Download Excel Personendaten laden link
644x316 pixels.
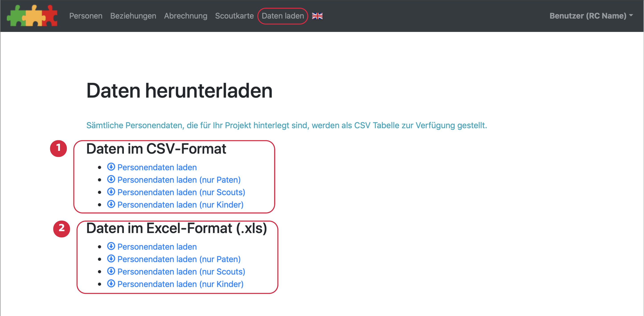(x=157, y=247)
